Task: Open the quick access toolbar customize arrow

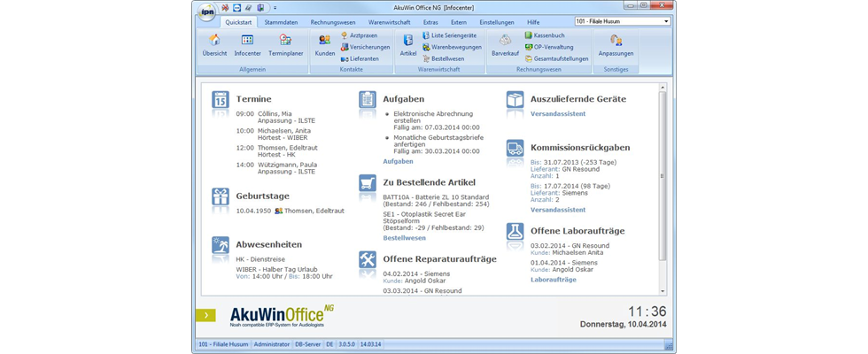Action: point(275,8)
